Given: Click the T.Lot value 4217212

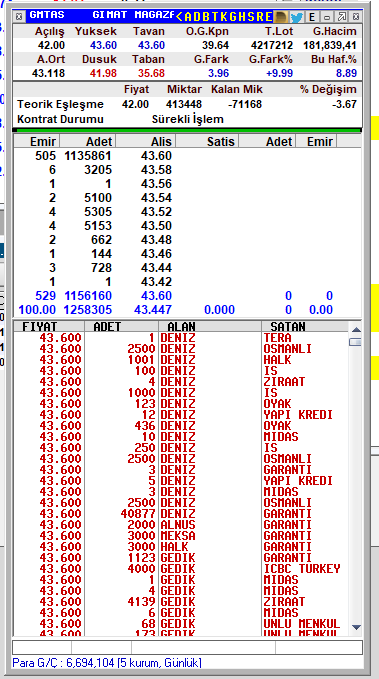Looking at the screenshot, I should (272, 45).
